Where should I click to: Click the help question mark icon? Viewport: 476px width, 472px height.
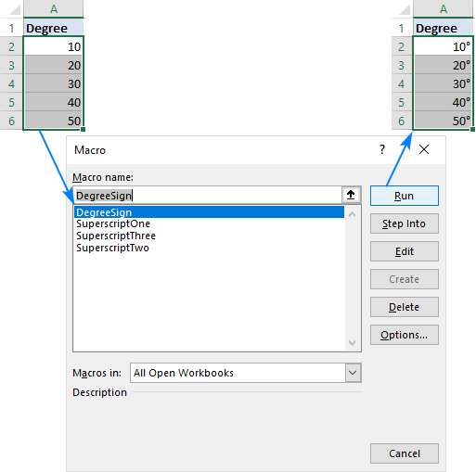(x=382, y=149)
